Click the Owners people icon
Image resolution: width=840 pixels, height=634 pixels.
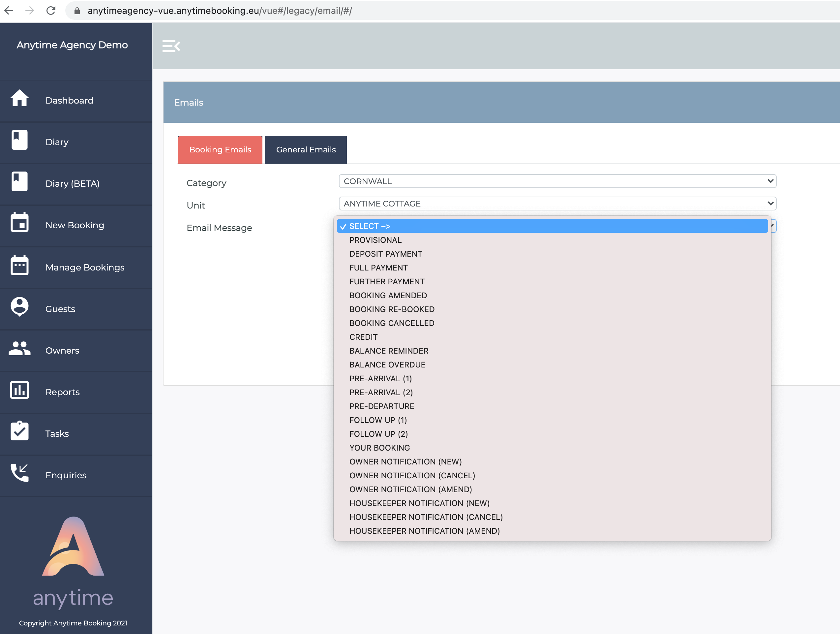coord(19,348)
